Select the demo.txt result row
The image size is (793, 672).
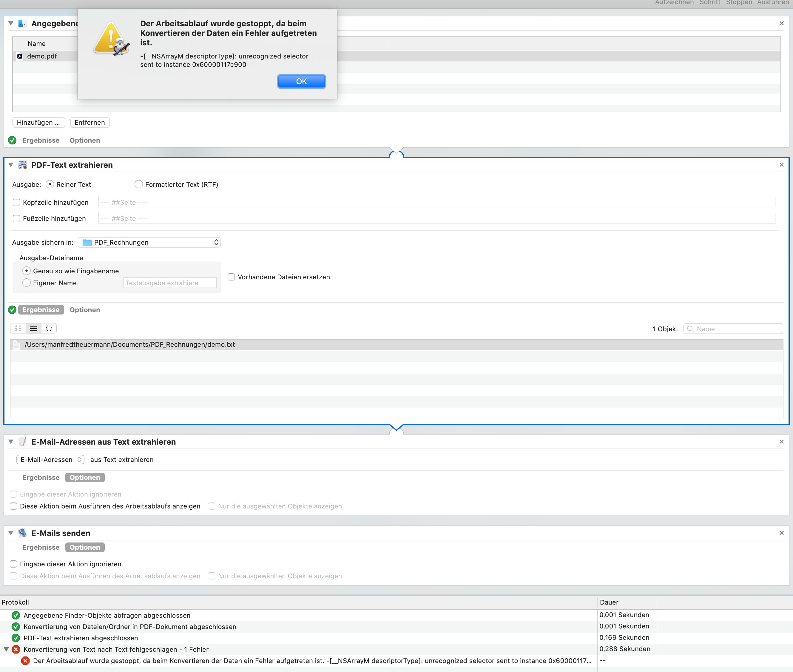pyautogui.click(x=396, y=345)
